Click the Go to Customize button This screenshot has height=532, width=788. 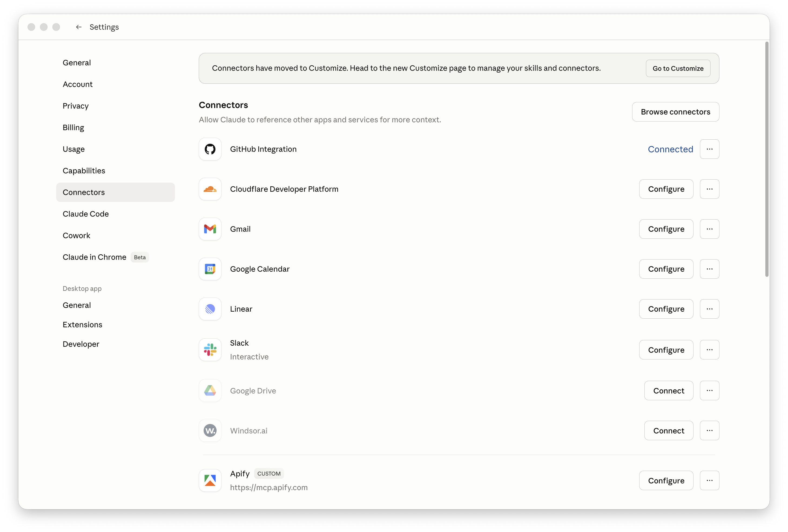coord(678,69)
